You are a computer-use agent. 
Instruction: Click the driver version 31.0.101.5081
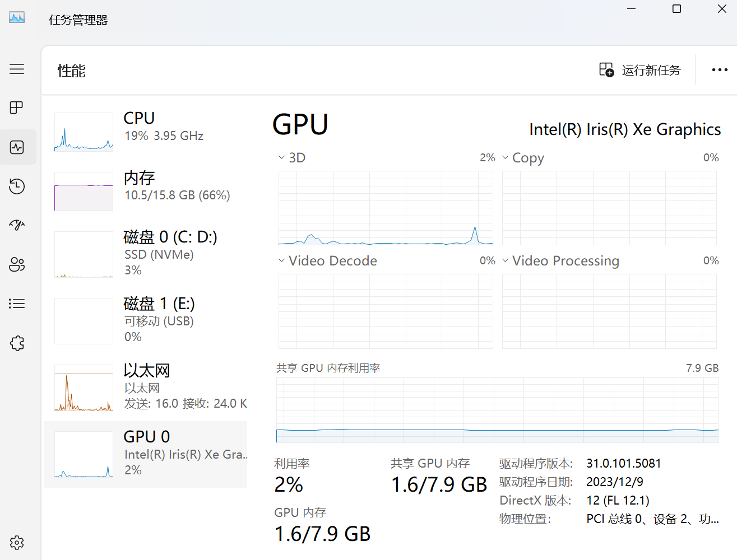coord(624,464)
